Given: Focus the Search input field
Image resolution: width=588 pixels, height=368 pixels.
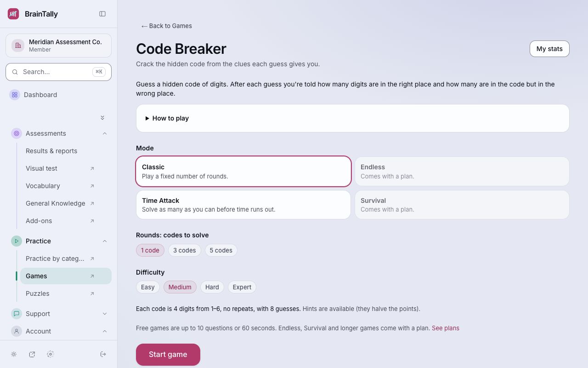Looking at the screenshot, I should (58, 72).
